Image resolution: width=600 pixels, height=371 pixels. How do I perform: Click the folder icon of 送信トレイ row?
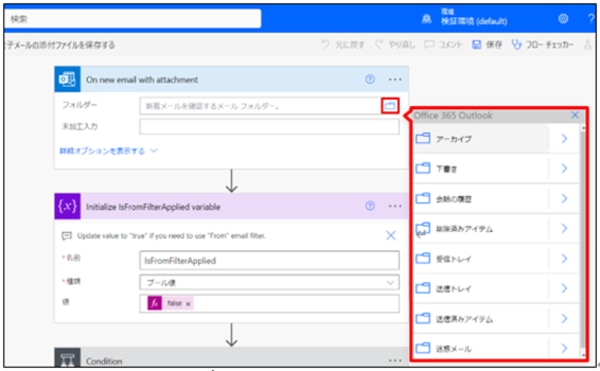[423, 288]
